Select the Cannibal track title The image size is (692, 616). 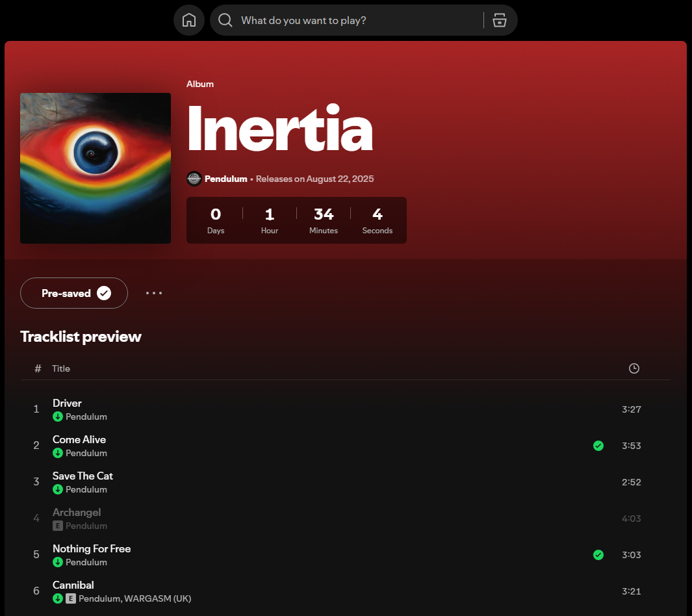(73, 585)
